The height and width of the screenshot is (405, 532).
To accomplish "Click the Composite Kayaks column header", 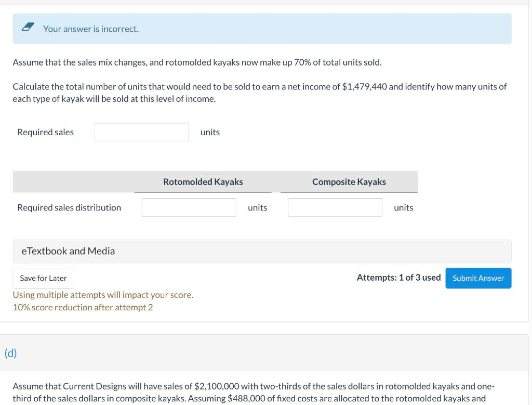I will (x=349, y=182).
